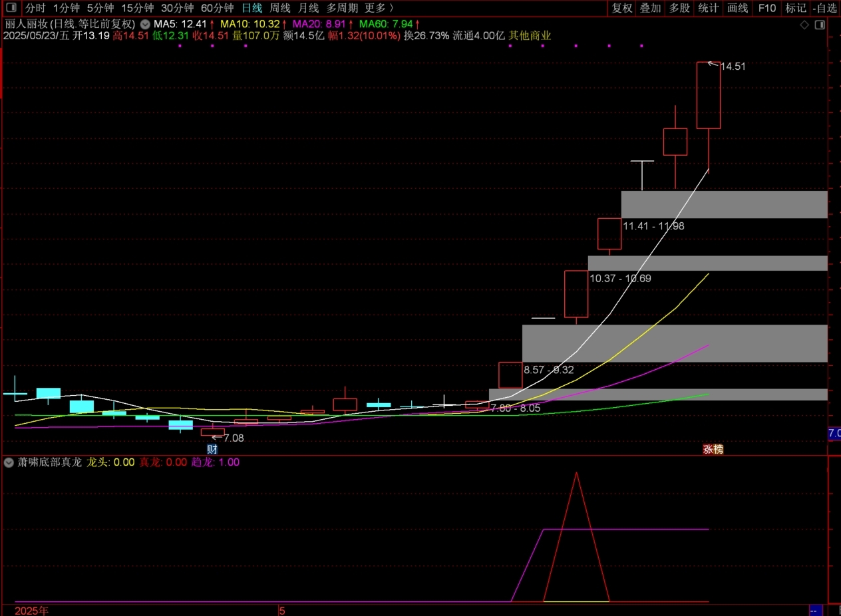Select the 月线 monthly period
Screen dimensions: 841x616
(308, 8)
